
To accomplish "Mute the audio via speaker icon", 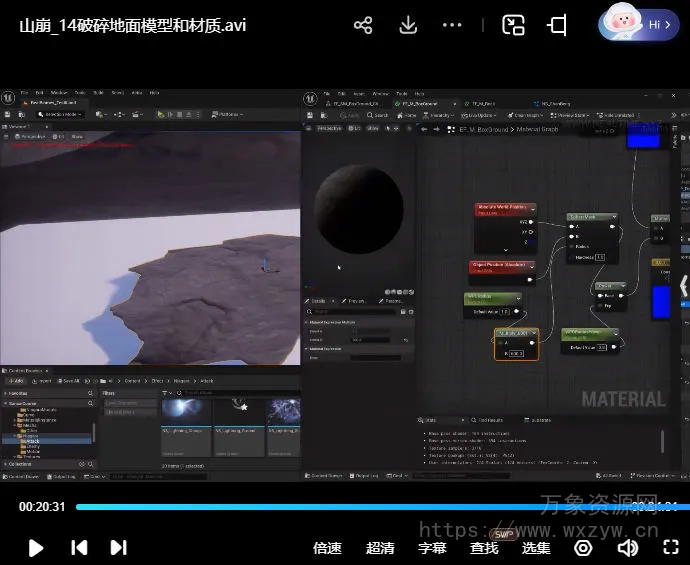I will click(628, 547).
